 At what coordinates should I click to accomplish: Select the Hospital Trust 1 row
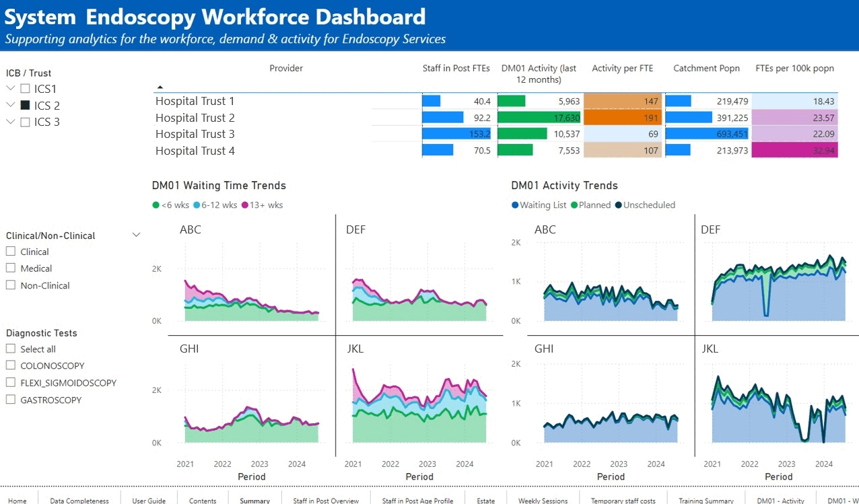coord(195,100)
